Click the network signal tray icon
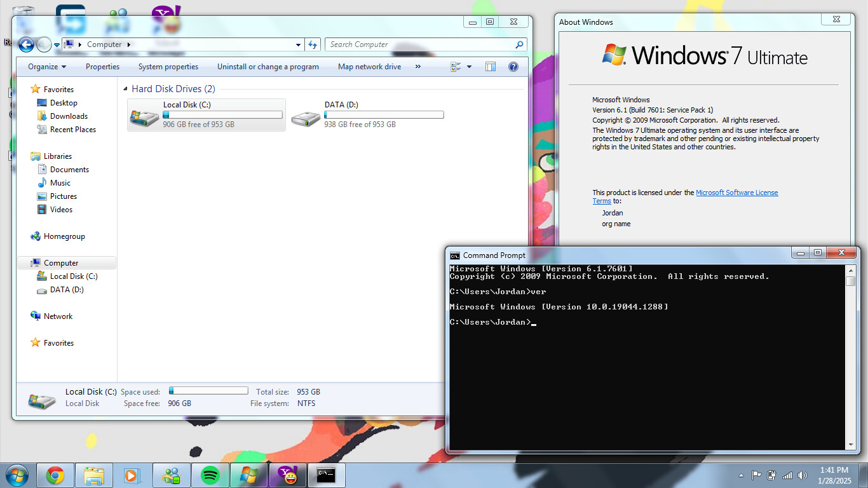The image size is (868, 488). [787, 475]
